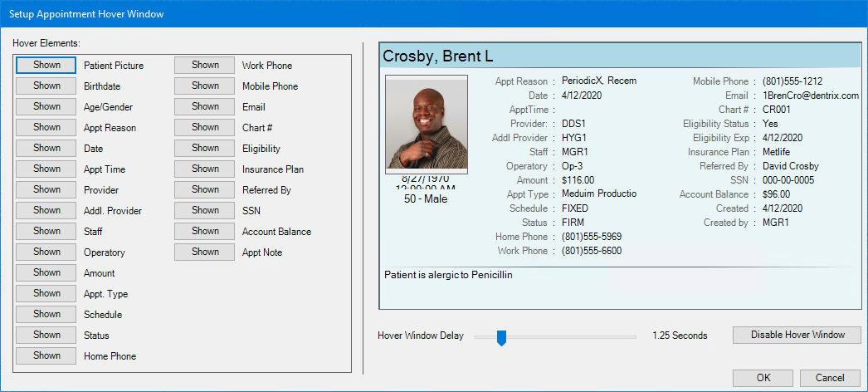Hide Mobile Phone hover element
This screenshot has width=868, height=392.
[x=205, y=86]
